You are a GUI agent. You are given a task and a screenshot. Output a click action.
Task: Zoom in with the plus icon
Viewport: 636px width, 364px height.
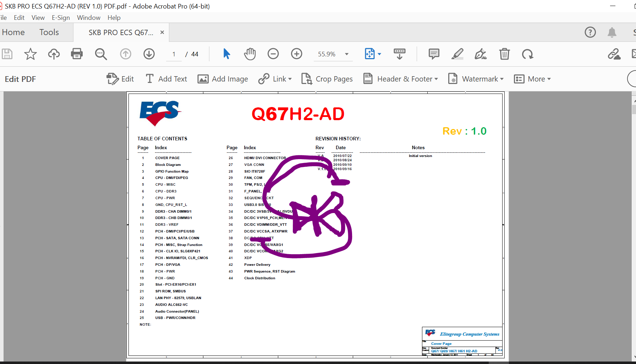[297, 54]
